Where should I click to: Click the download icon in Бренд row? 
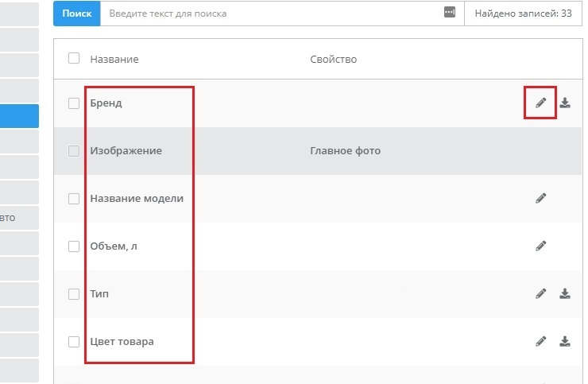(x=565, y=103)
